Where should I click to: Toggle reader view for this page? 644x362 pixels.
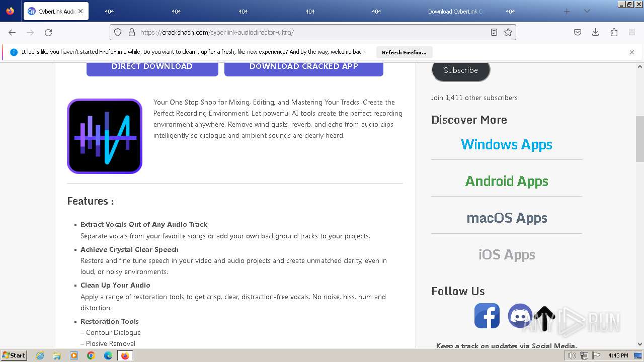click(x=494, y=32)
